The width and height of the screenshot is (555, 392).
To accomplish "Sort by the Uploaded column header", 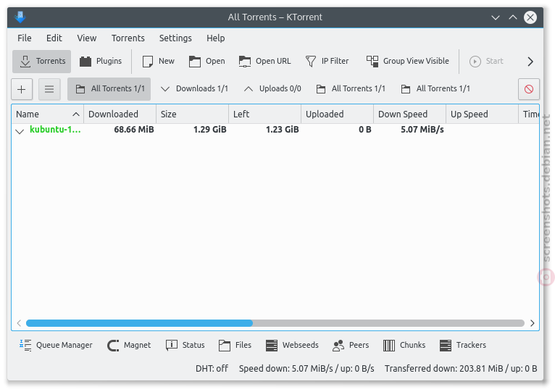I will point(338,114).
